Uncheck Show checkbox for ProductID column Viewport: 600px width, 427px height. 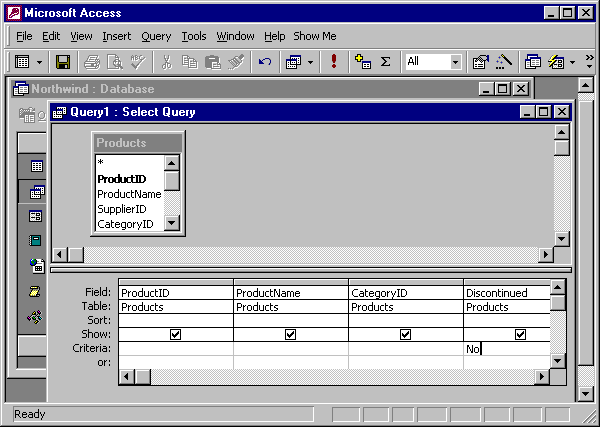click(176, 335)
